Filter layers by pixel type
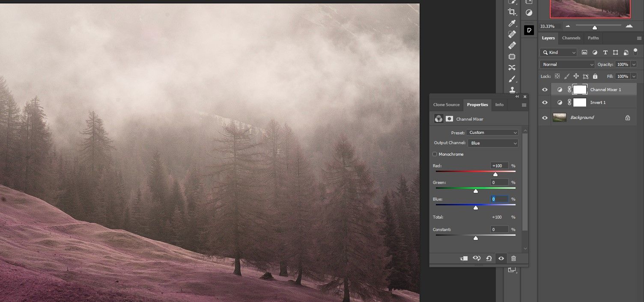This screenshot has height=302, width=644. pos(584,52)
